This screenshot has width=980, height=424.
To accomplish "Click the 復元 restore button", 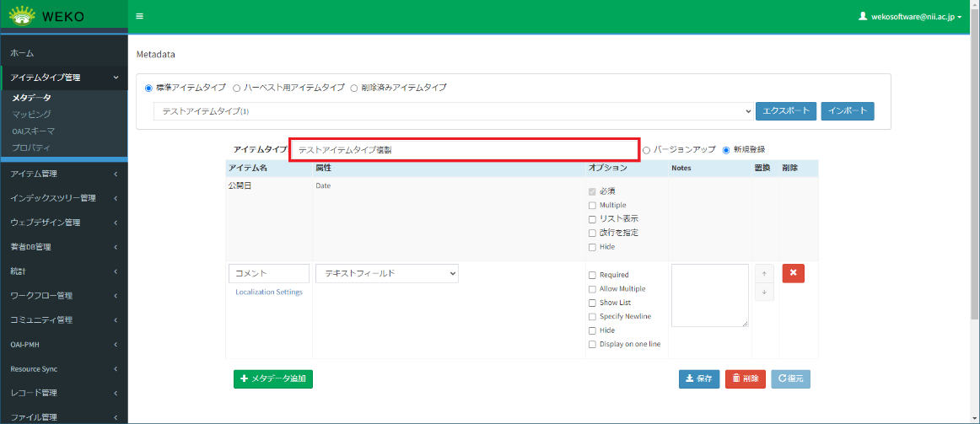I will click(790, 378).
